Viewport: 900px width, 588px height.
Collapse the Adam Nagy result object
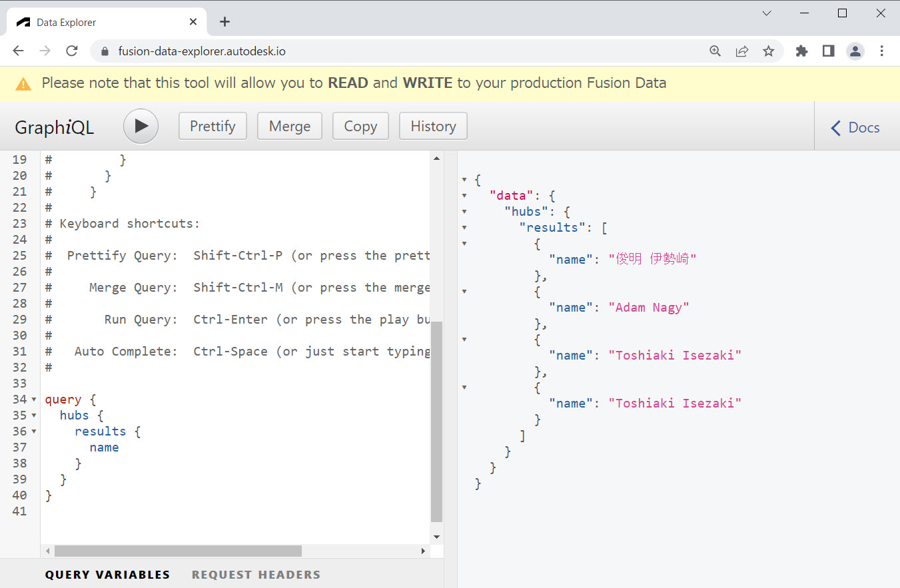tap(464, 292)
